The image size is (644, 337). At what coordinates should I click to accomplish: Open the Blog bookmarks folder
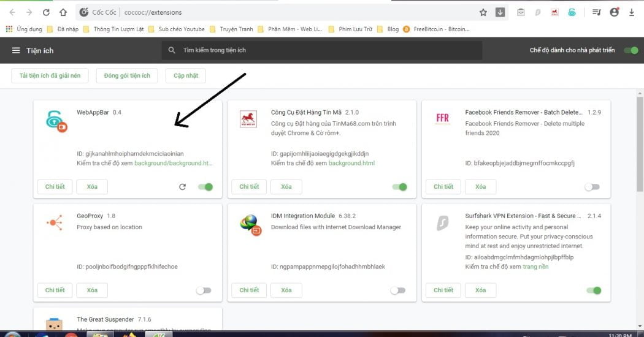click(x=388, y=29)
